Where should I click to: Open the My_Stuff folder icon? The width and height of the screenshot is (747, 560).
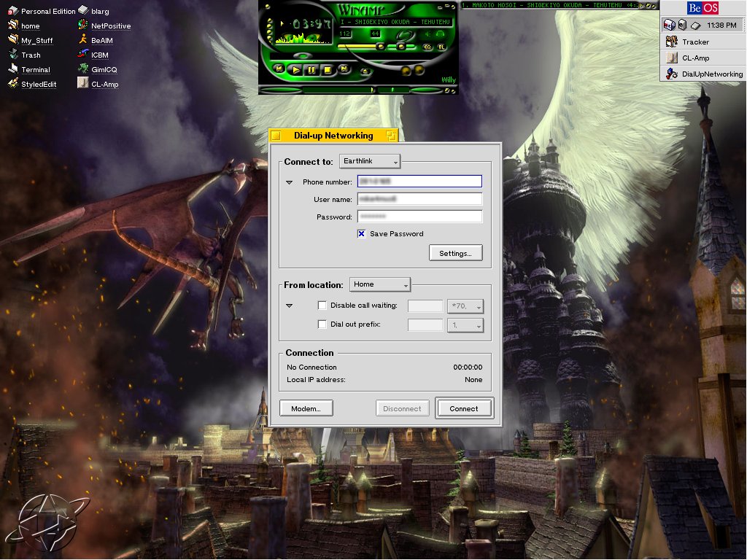coord(13,40)
